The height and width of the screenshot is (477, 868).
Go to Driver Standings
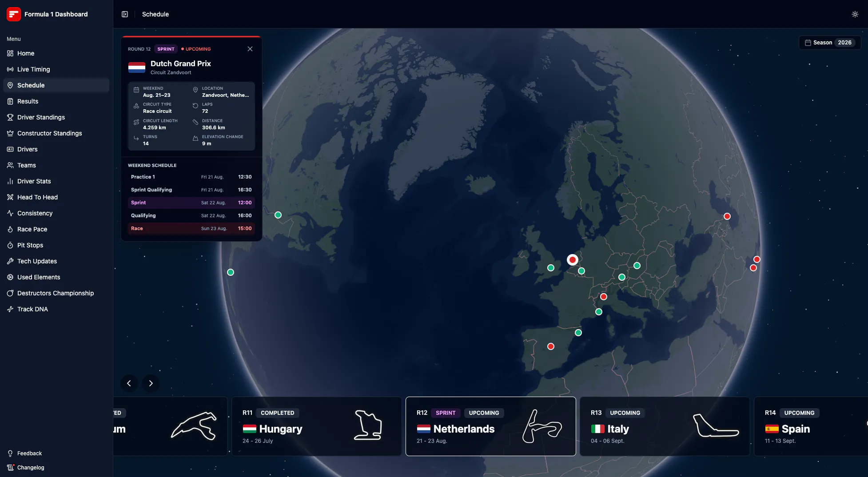56,117
